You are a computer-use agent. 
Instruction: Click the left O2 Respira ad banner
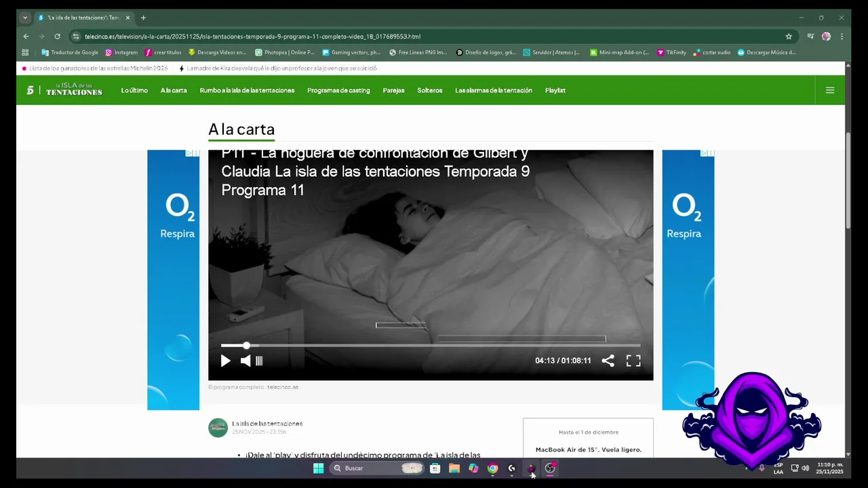[173, 280]
